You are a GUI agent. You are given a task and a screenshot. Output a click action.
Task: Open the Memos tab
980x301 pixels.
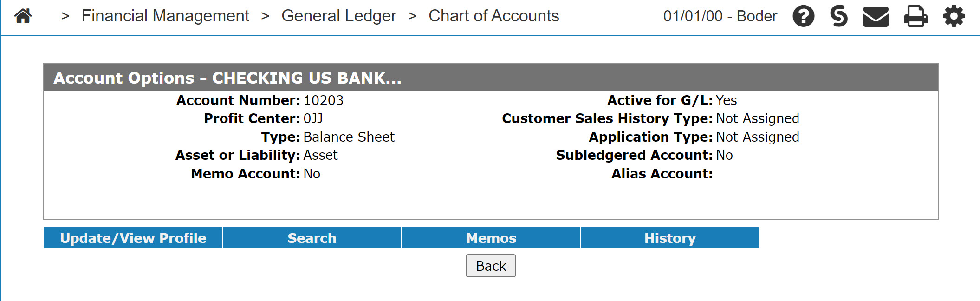point(491,238)
